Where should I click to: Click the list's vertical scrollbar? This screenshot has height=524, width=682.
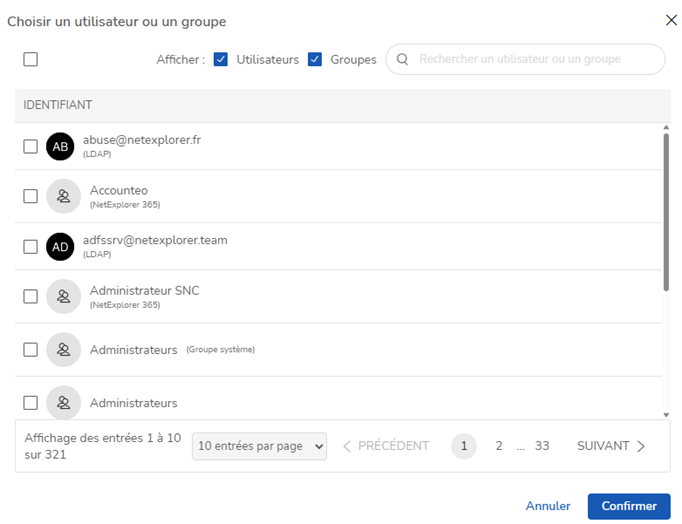click(x=666, y=210)
